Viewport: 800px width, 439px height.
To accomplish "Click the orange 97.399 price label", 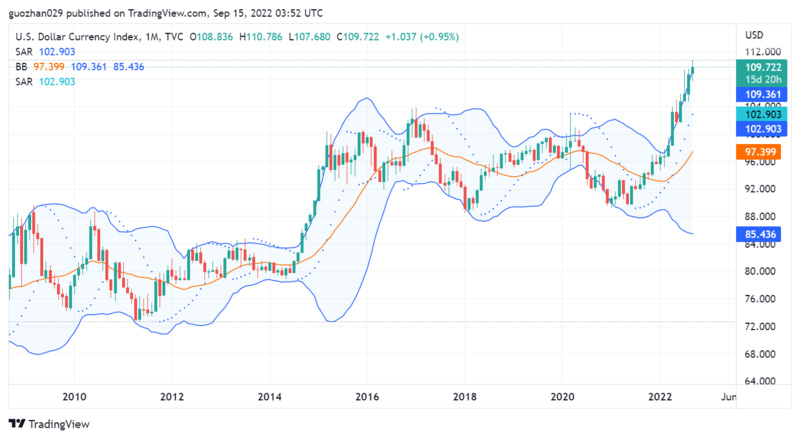I will pos(763,151).
